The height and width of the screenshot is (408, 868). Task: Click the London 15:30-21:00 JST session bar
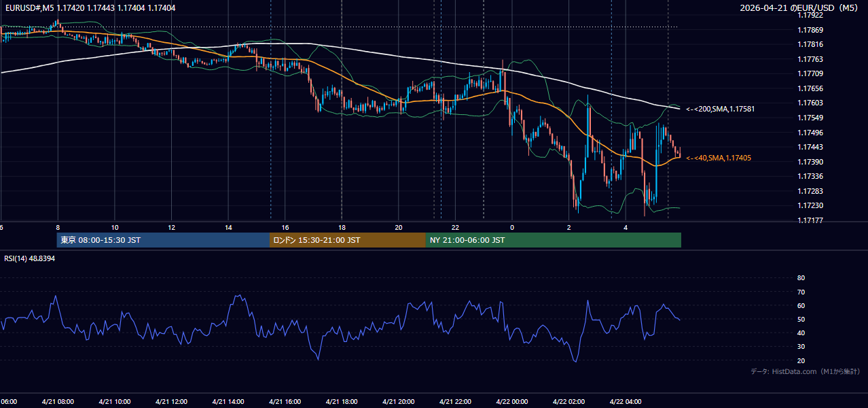348,240
